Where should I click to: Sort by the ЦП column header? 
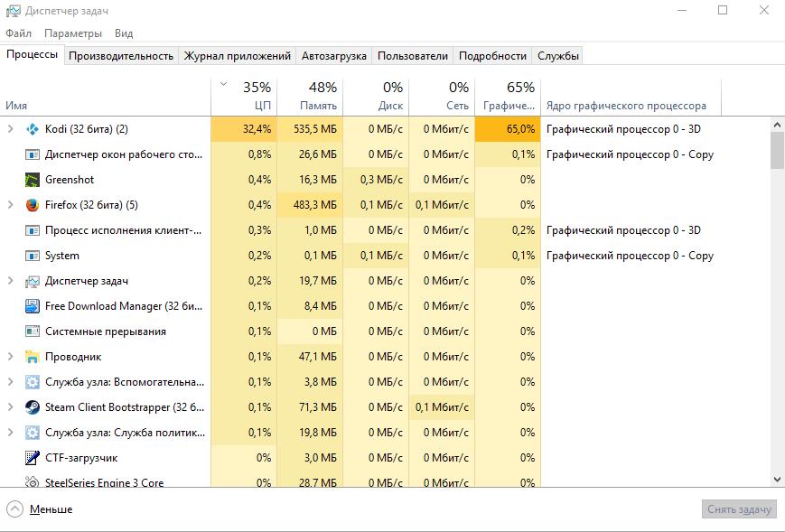coord(244,97)
